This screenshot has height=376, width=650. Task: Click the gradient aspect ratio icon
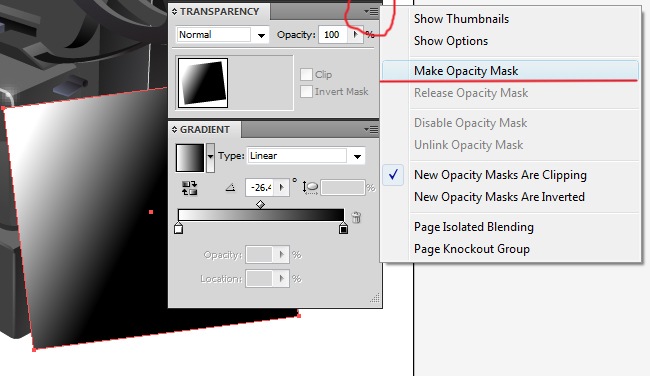310,188
